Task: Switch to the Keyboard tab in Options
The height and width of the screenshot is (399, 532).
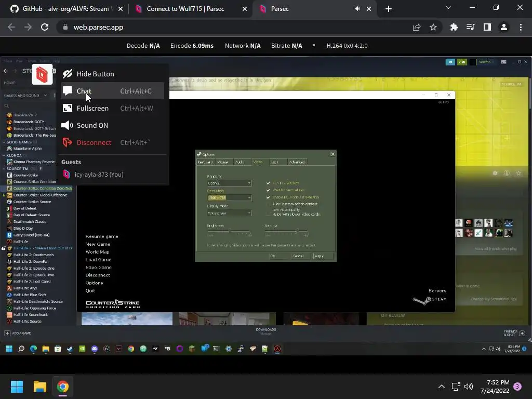Action: pos(205,162)
